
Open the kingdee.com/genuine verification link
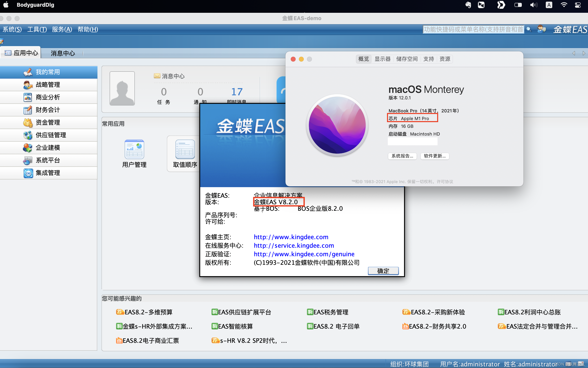pos(304,254)
